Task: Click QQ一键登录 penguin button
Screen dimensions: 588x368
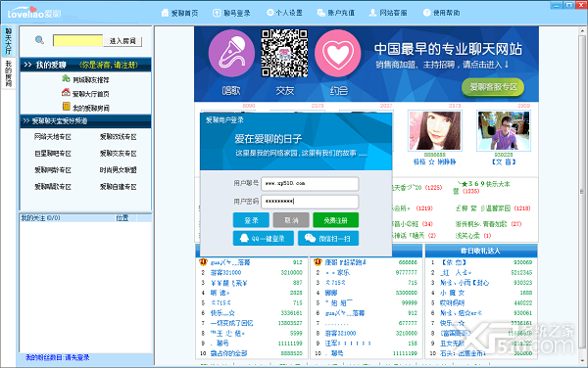Action: [264, 239]
